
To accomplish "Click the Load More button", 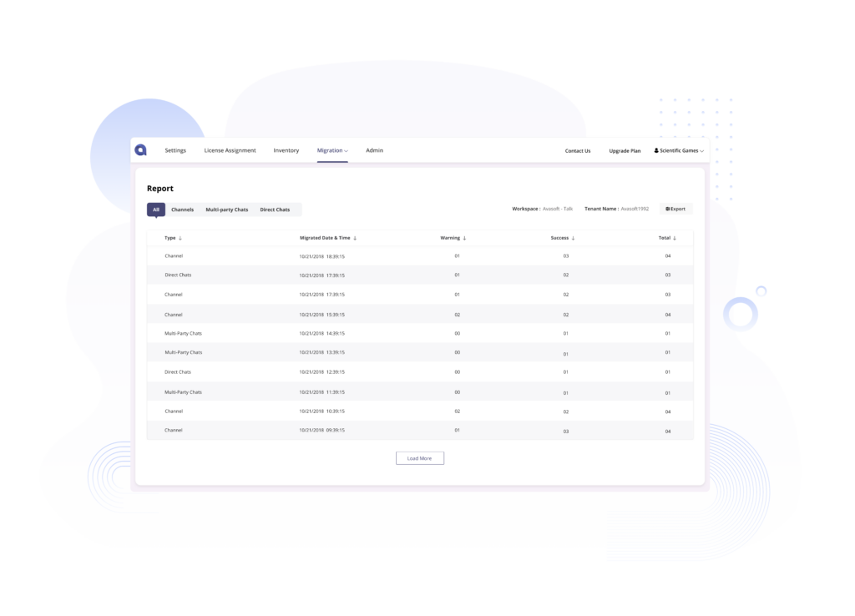I will (420, 457).
